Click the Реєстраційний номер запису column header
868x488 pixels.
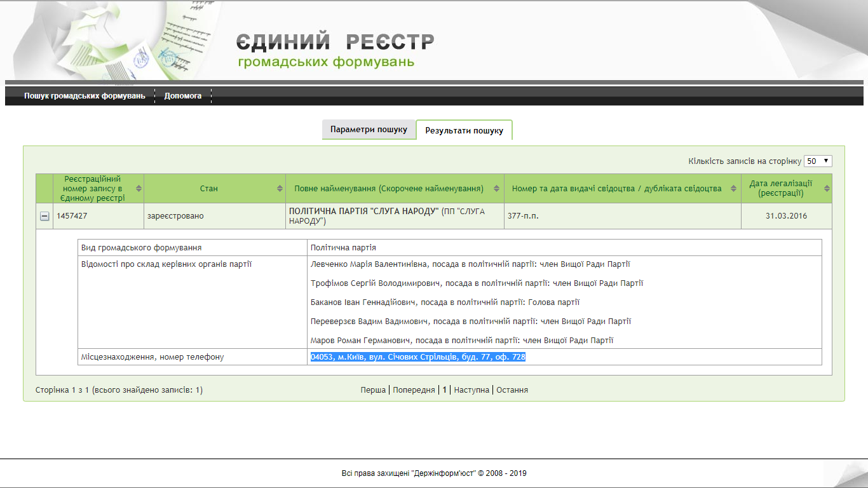[x=98, y=189]
